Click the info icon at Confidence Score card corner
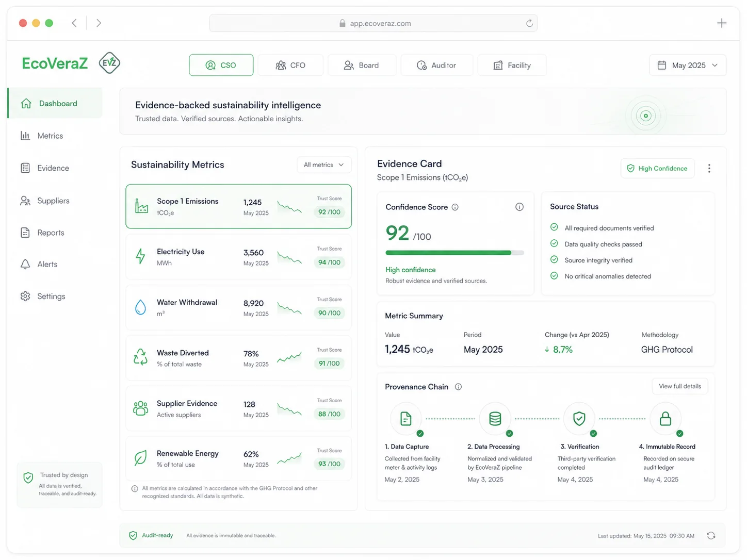Viewport: 747px width, 560px height. pyautogui.click(x=519, y=207)
